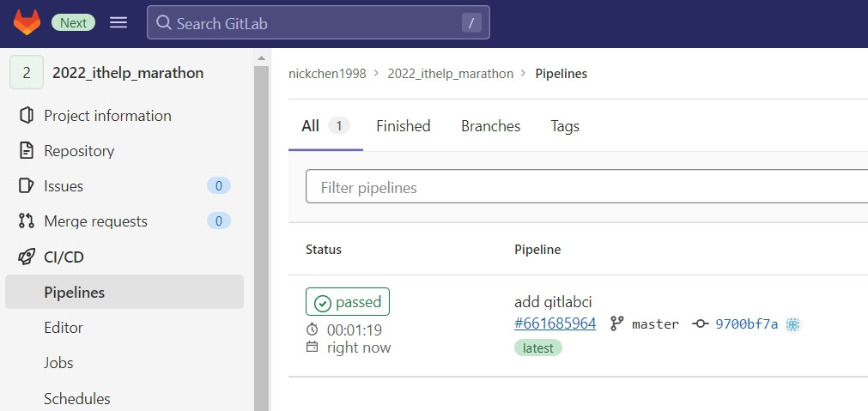This screenshot has height=411, width=868.
Task: Open the hamburger navigation menu
Action: click(118, 23)
